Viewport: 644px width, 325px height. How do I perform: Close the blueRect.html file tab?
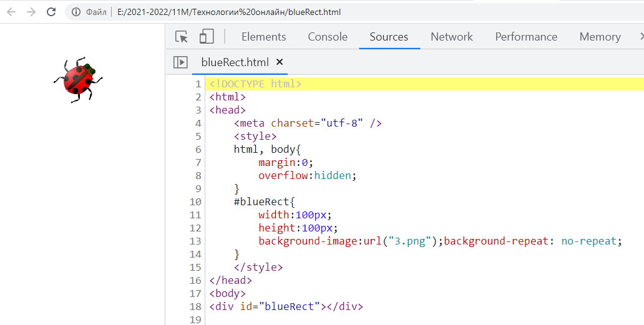280,62
